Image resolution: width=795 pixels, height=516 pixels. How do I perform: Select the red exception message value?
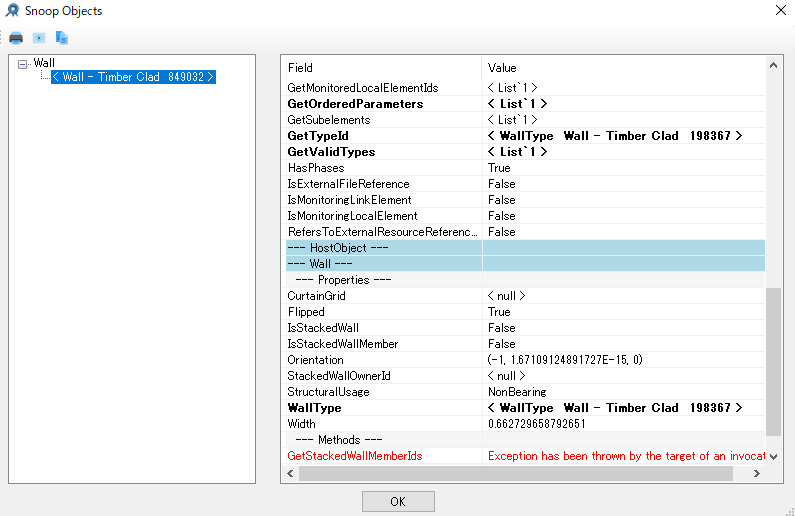coord(626,456)
